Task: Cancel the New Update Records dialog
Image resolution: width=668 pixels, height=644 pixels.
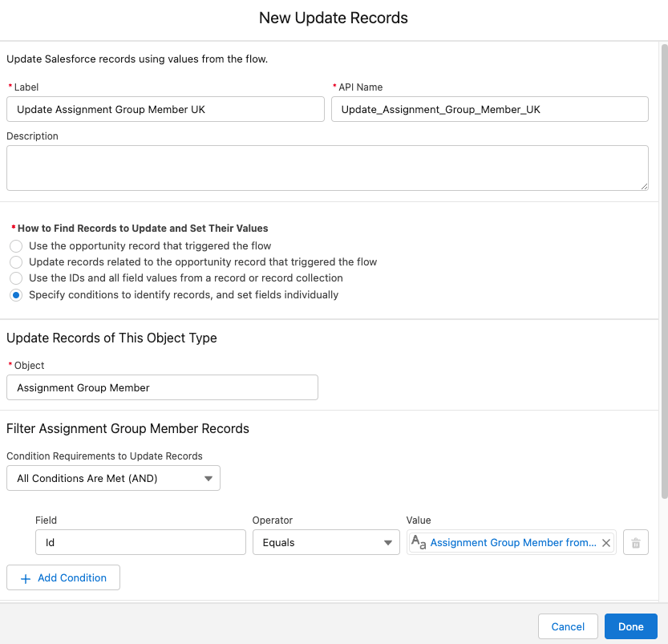Action: point(568,626)
